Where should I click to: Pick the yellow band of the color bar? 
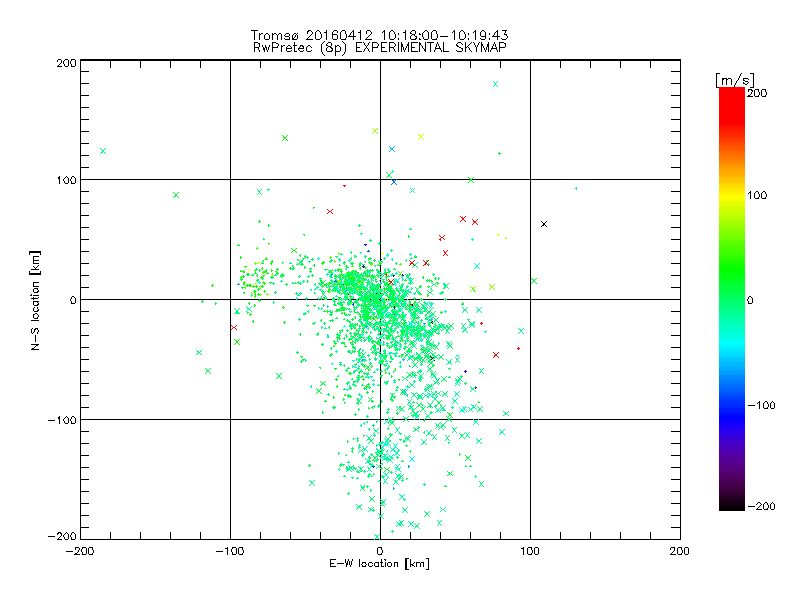732,195
